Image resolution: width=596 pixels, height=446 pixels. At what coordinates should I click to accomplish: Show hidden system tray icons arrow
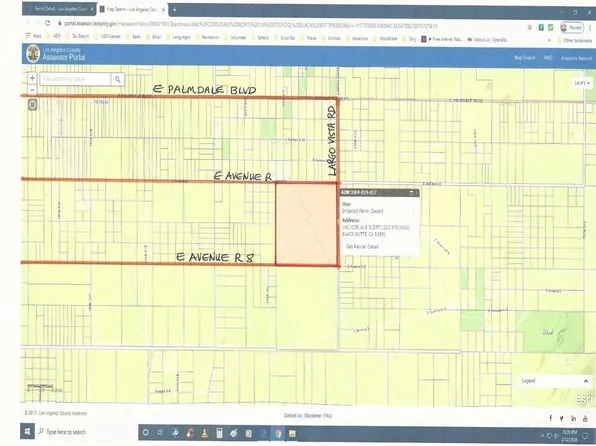click(542, 435)
